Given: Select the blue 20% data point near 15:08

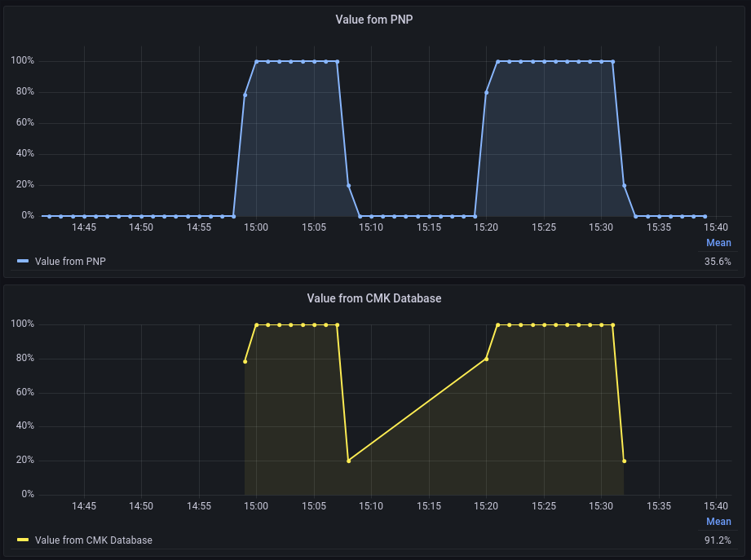Looking at the screenshot, I should point(348,186).
